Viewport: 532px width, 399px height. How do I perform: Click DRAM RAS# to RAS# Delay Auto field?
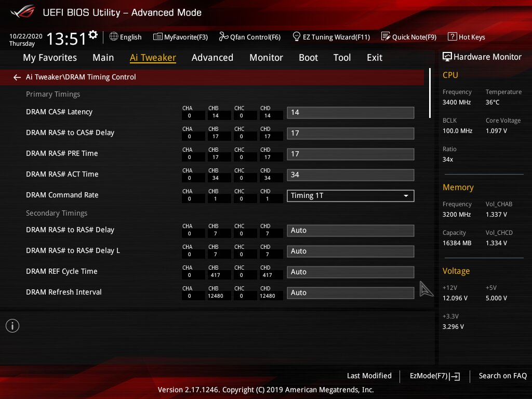[351, 230]
